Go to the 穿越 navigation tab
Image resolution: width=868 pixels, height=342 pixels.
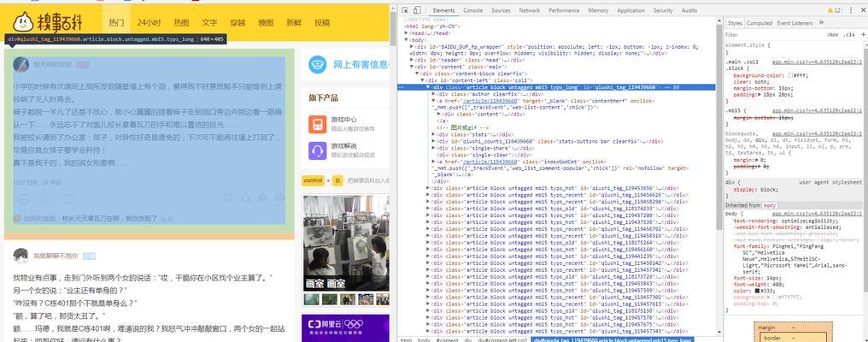[238, 23]
